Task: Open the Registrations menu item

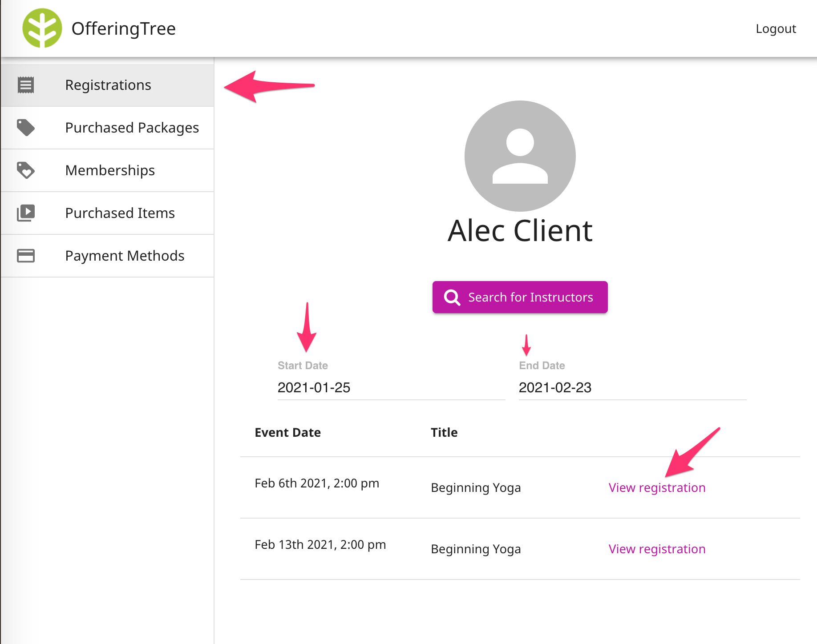Action: pos(107,85)
